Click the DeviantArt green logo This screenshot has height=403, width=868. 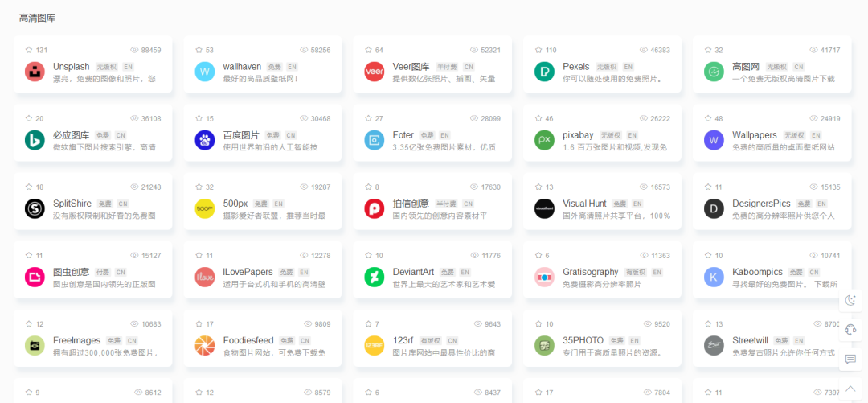(375, 278)
